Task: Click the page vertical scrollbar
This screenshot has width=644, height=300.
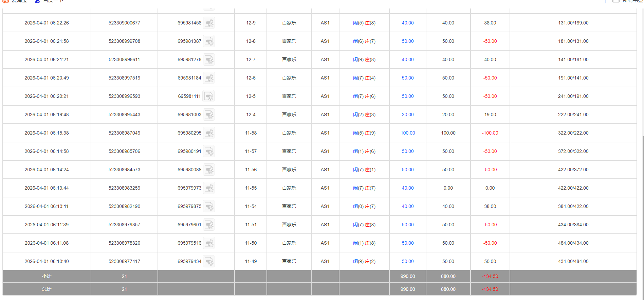Action: (642, 204)
